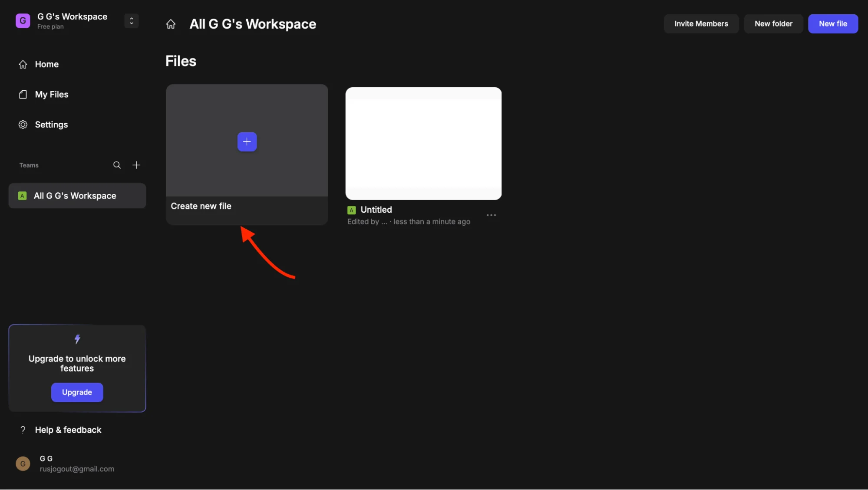Click the All G G's Workspace page title
The width and height of the screenshot is (868, 490).
pyautogui.click(x=253, y=24)
